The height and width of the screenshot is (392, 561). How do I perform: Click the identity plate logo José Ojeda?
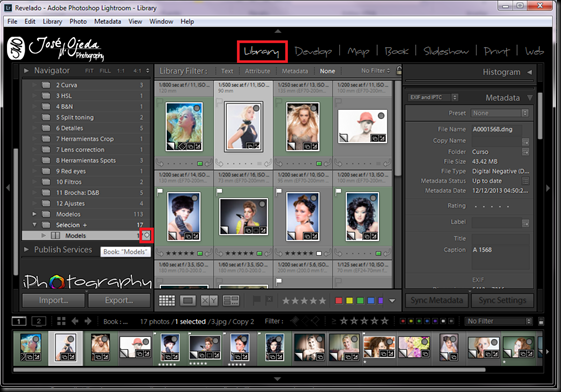tap(56, 49)
